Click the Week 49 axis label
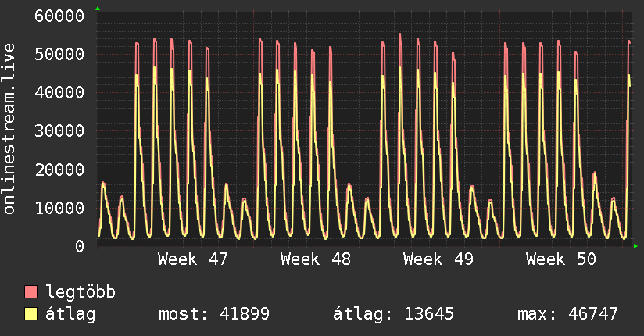 point(438,259)
